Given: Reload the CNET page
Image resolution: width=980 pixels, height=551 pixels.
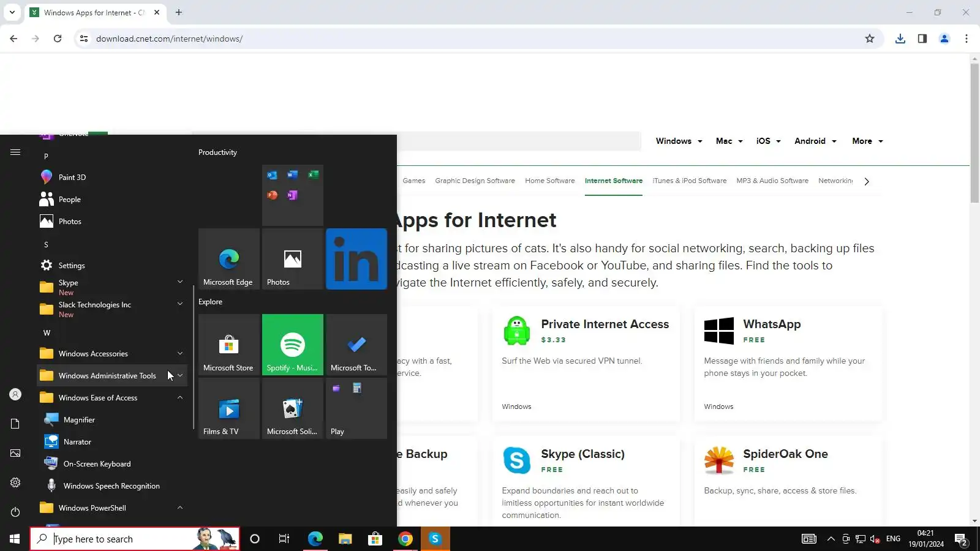Looking at the screenshot, I should tap(58, 39).
